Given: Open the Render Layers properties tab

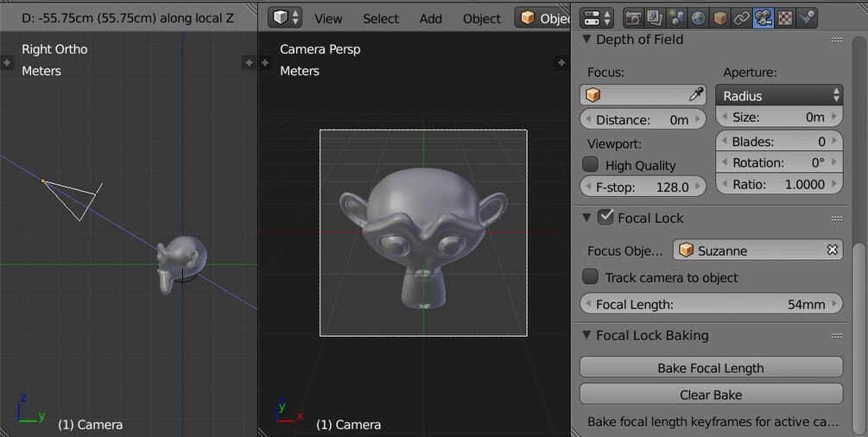Looking at the screenshot, I should (x=655, y=18).
